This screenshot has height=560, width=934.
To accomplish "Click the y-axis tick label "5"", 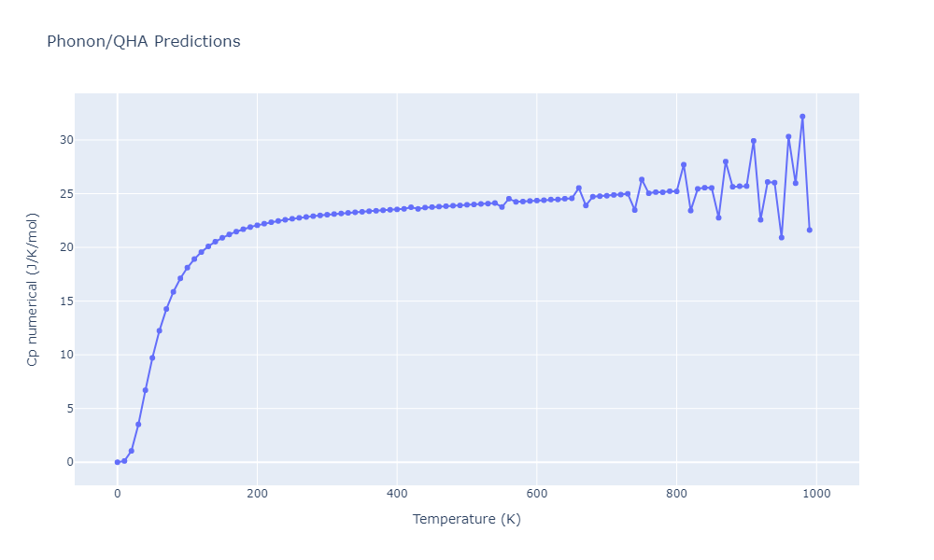I will [64, 409].
